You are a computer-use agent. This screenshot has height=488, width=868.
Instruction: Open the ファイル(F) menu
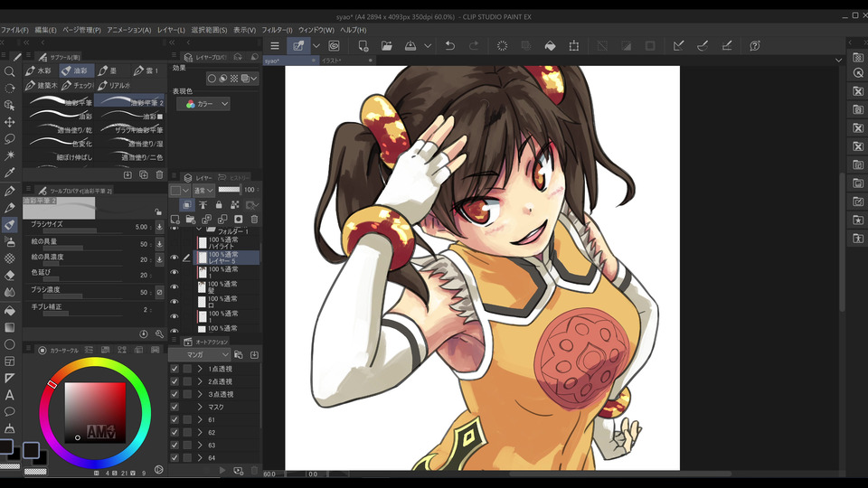[14, 30]
